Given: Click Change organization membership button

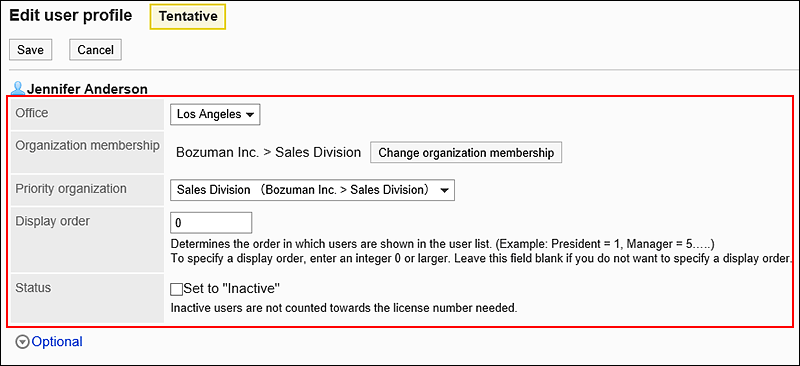Looking at the screenshot, I should click(x=466, y=153).
